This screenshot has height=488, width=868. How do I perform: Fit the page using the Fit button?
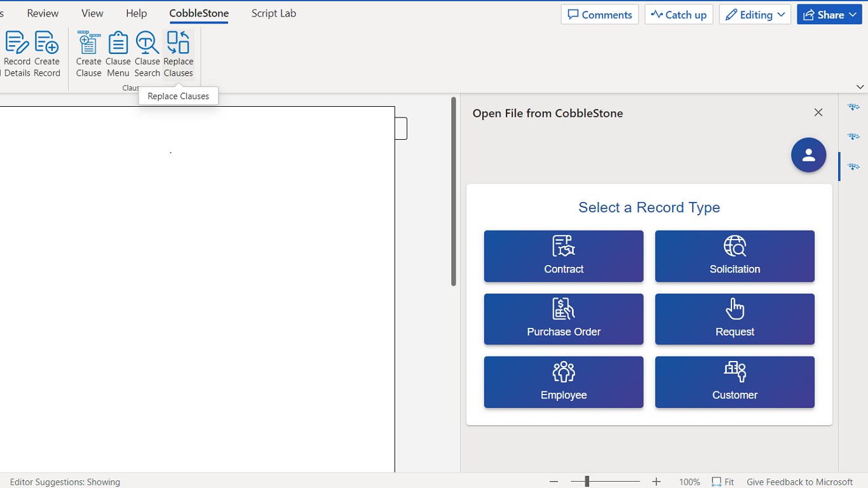[x=723, y=482]
